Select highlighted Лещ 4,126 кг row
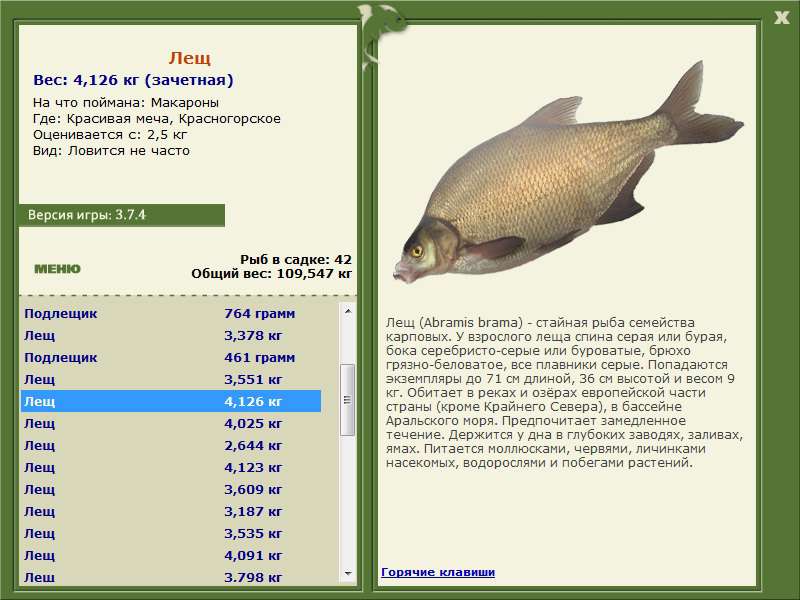Screen dimensions: 800x600 171,401
